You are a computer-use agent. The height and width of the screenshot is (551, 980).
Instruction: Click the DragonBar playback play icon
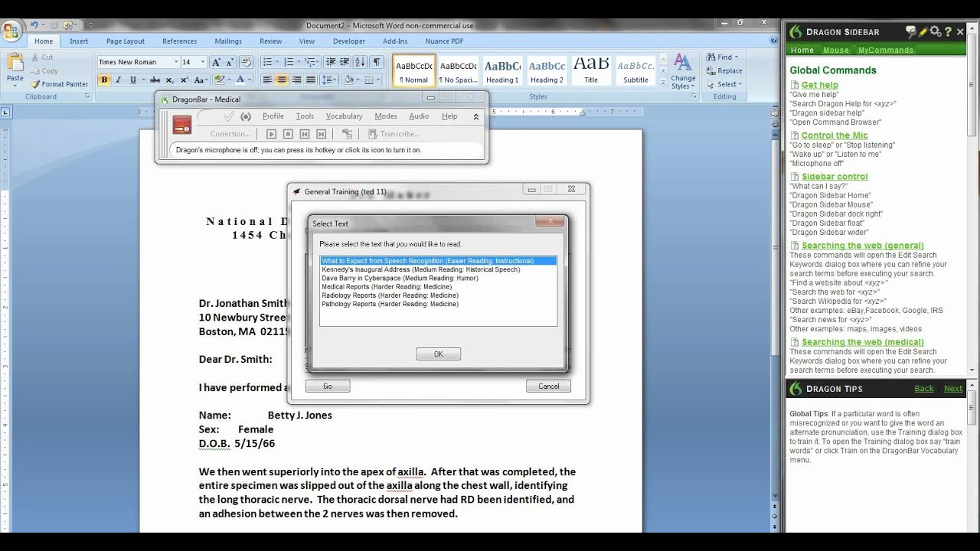pos(271,134)
